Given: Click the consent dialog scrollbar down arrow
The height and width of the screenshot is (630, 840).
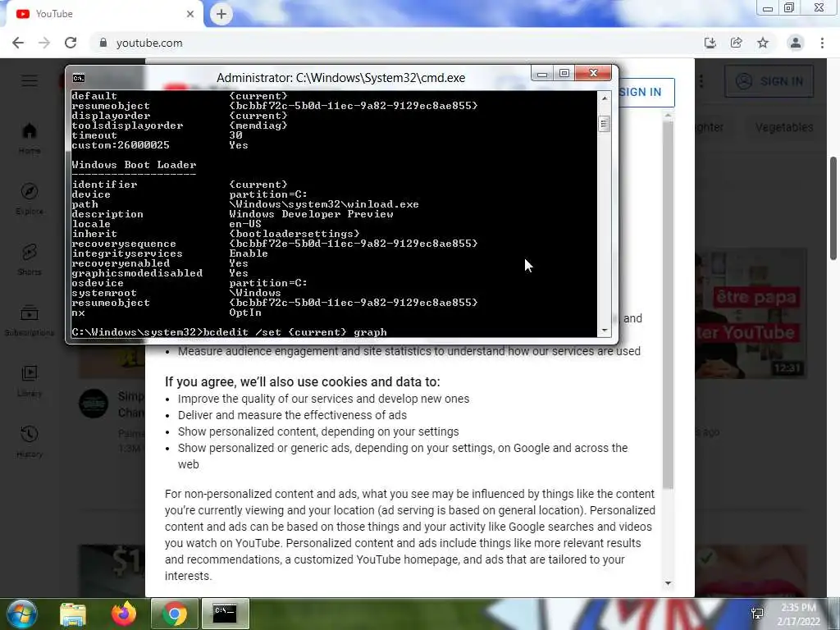Looking at the screenshot, I should (x=668, y=583).
